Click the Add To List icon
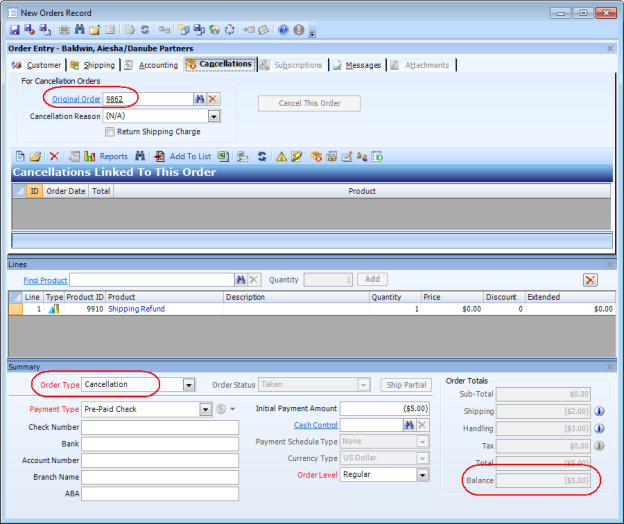 click(x=160, y=156)
